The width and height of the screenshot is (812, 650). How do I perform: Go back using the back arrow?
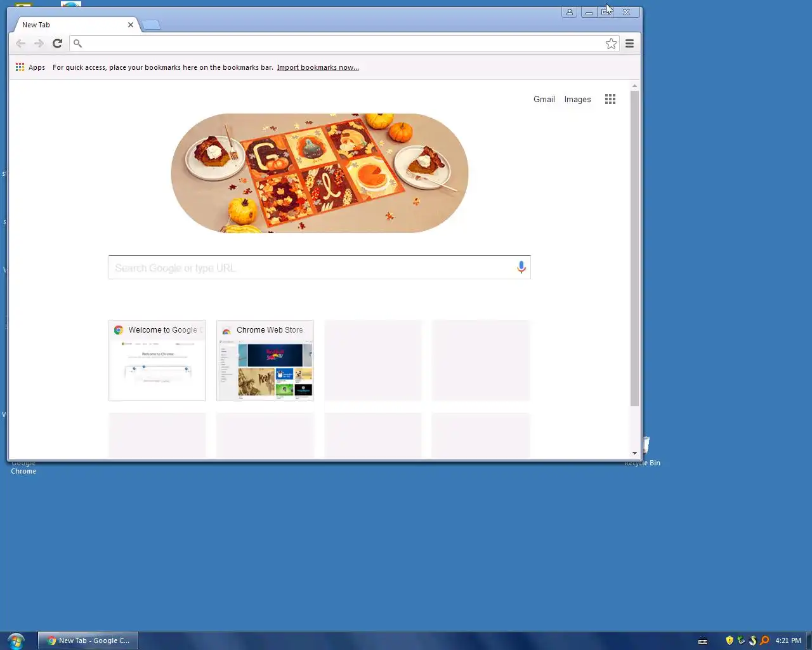[x=20, y=43]
